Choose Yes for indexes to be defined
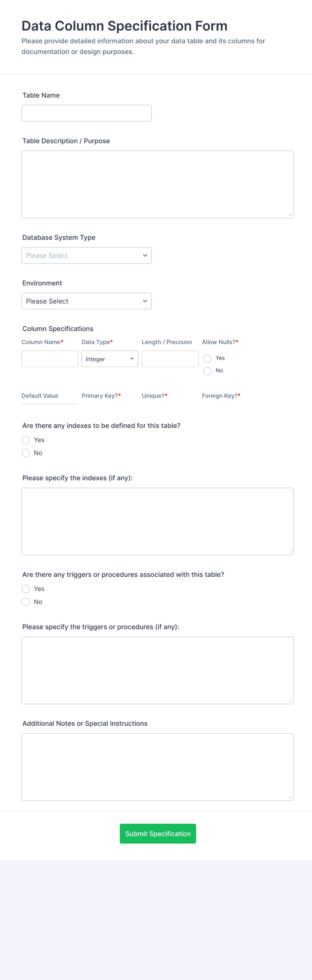The width and height of the screenshot is (312, 980). [x=25, y=440]
